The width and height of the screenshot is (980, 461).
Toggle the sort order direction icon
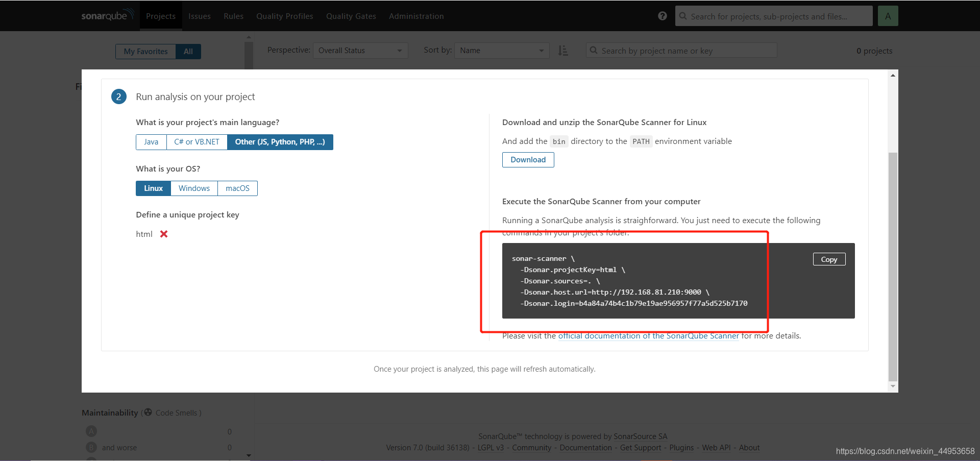[563, 51]
